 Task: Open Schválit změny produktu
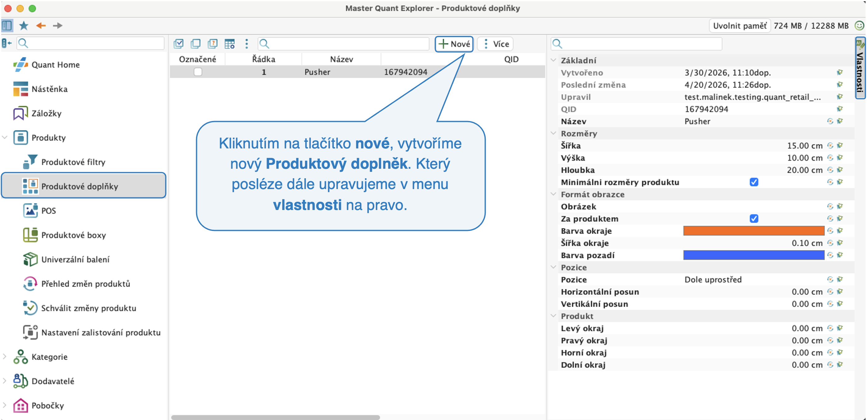click(x=79, y=308)
